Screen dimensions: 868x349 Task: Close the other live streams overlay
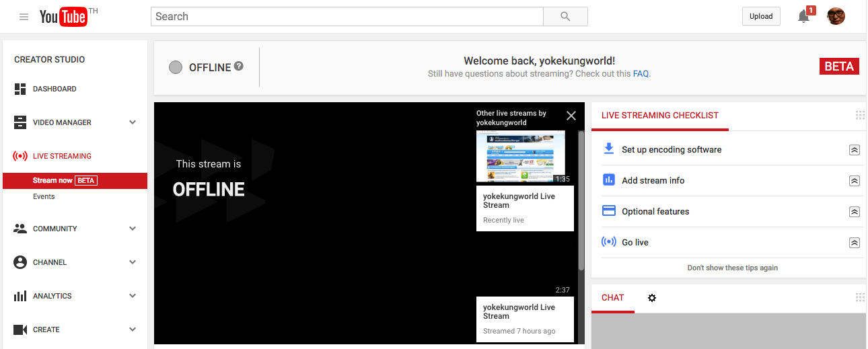click(571, 116)
